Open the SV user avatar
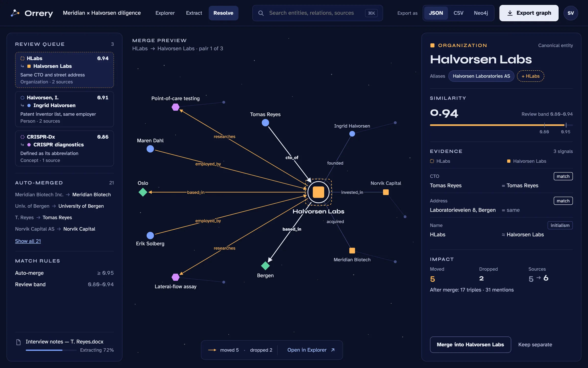This screenshot has height=368, width=588. click(571, 13)
